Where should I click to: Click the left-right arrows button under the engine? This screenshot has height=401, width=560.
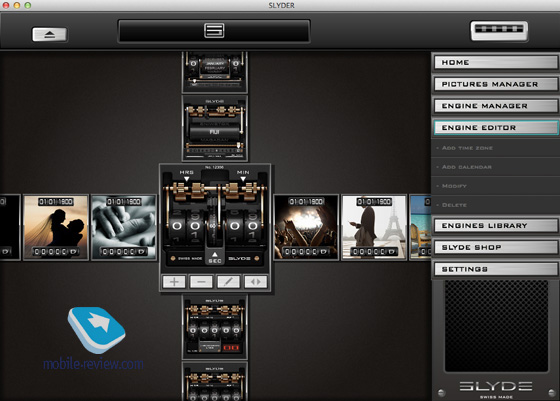tap(256, 282)
